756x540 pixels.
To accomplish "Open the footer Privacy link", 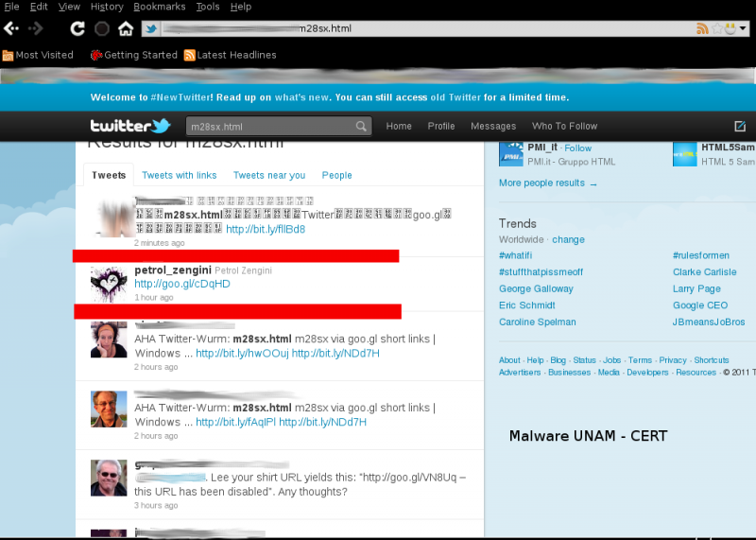I will [673, 360].
